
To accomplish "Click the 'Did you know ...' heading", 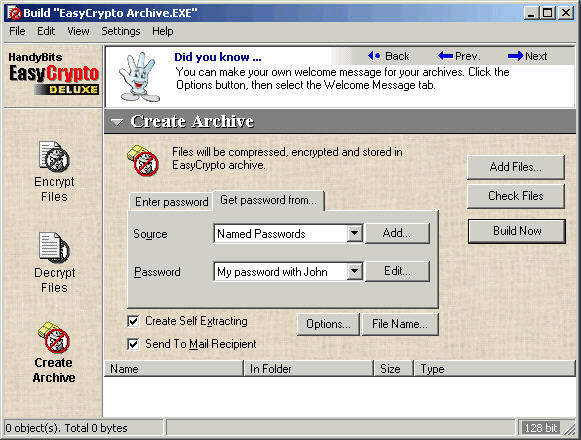I will click(x=218, y=57).
